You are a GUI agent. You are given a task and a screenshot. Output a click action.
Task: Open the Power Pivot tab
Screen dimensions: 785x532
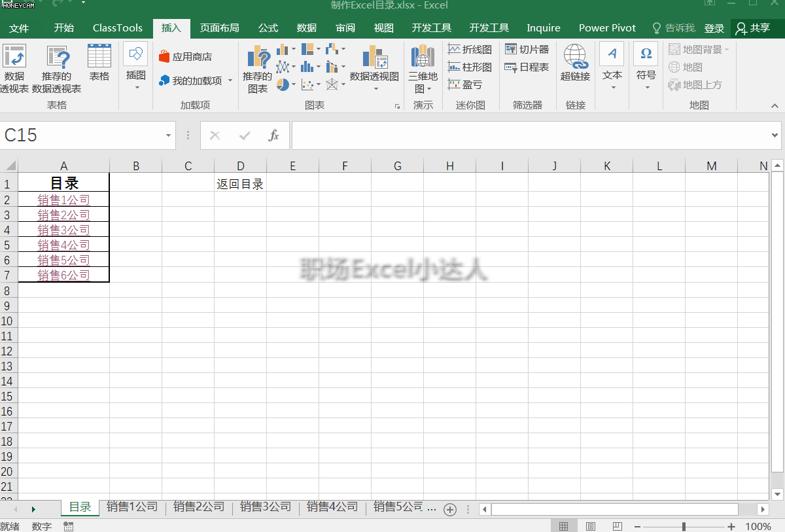(x=607, y=28)
